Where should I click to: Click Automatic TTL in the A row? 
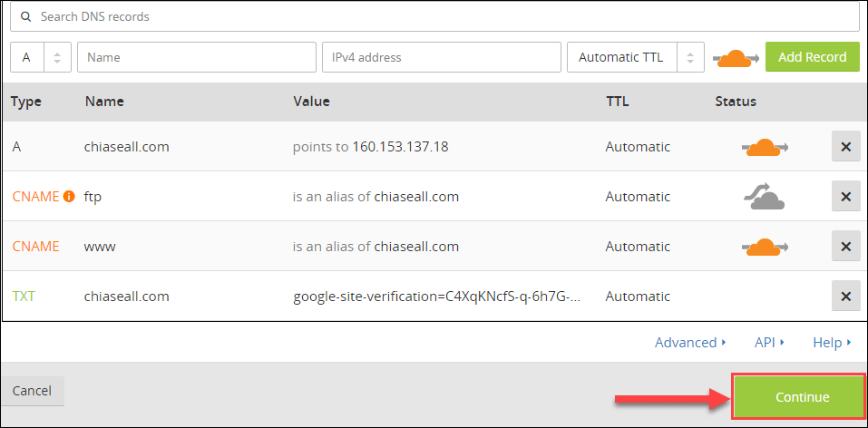tap(638, 147)
